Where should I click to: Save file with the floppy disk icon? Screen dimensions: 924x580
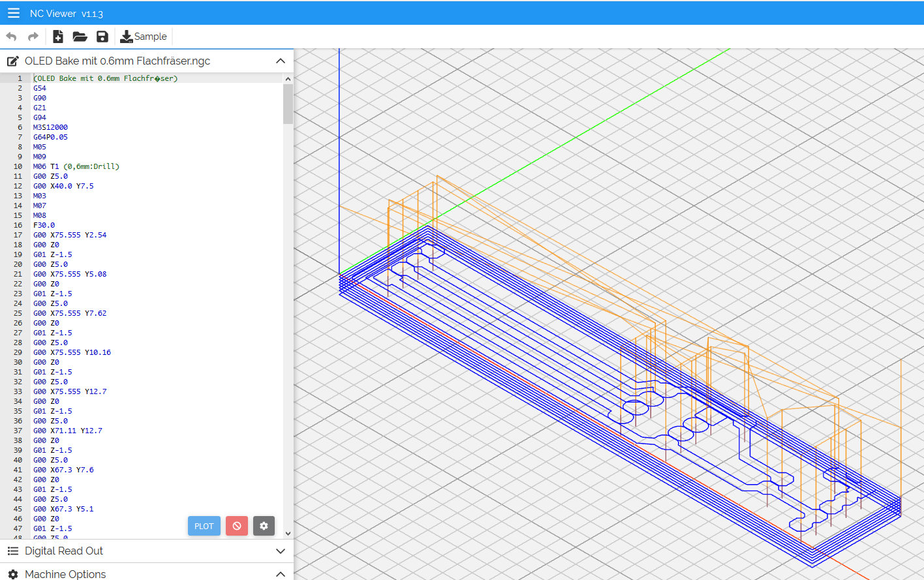click(x=102, y=37)
